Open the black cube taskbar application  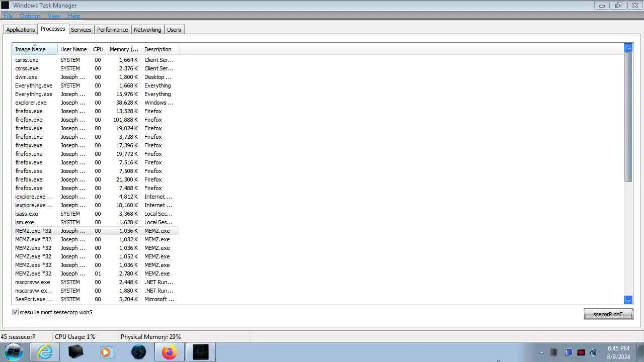(75, 352)
